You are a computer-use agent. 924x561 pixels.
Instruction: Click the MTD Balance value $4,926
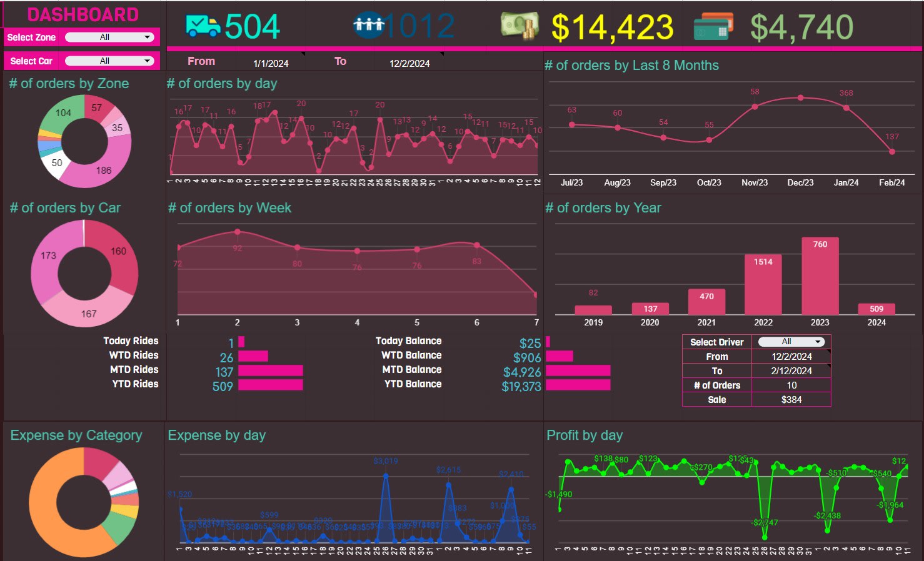pos(522,372)
